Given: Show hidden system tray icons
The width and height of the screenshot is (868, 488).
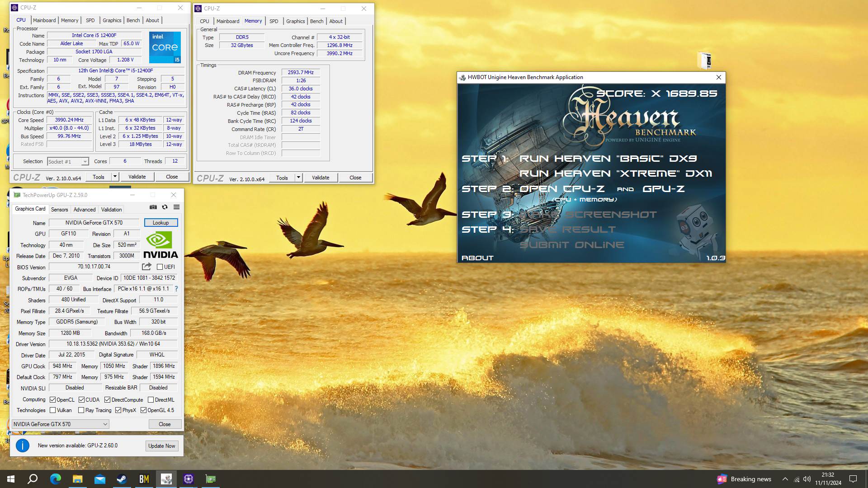Looking at the screenshot, I should [785, 479].
